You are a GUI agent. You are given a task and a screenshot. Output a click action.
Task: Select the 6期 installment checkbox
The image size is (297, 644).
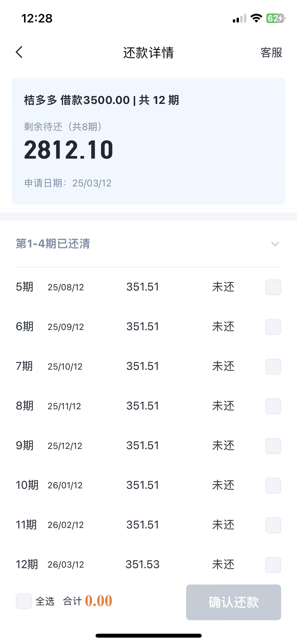[273, 327]
